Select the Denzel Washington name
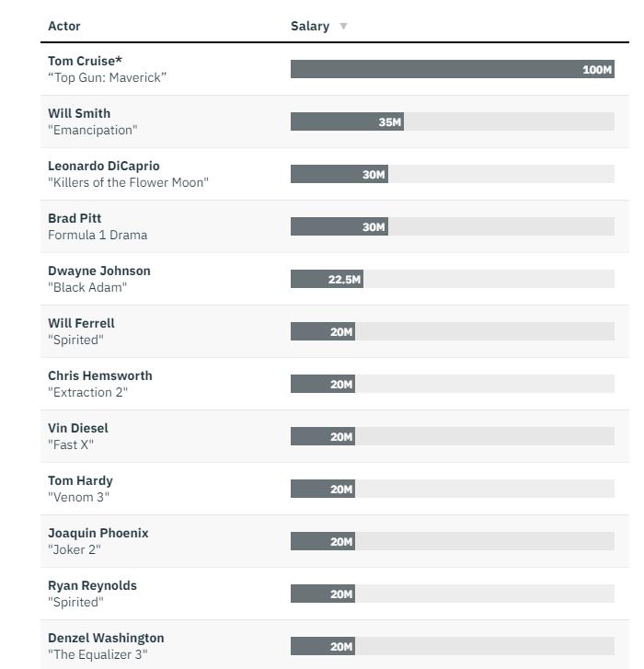The width and height of the screenshot is (644, 669). (106, 638)
